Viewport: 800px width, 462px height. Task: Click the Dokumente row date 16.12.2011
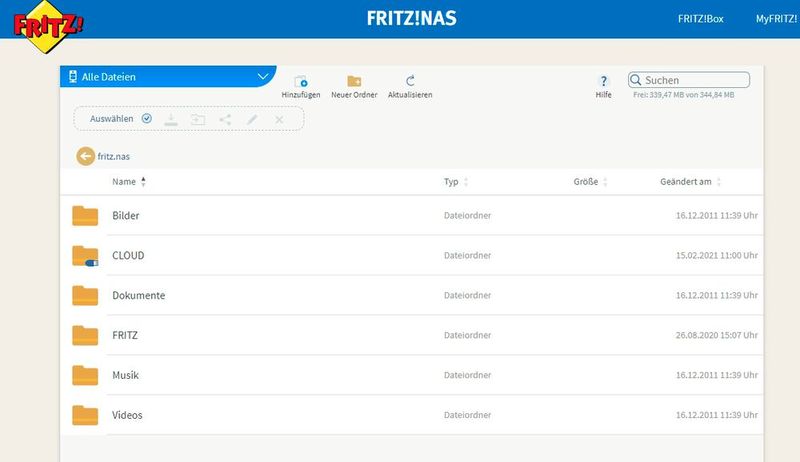pos(717,295)
